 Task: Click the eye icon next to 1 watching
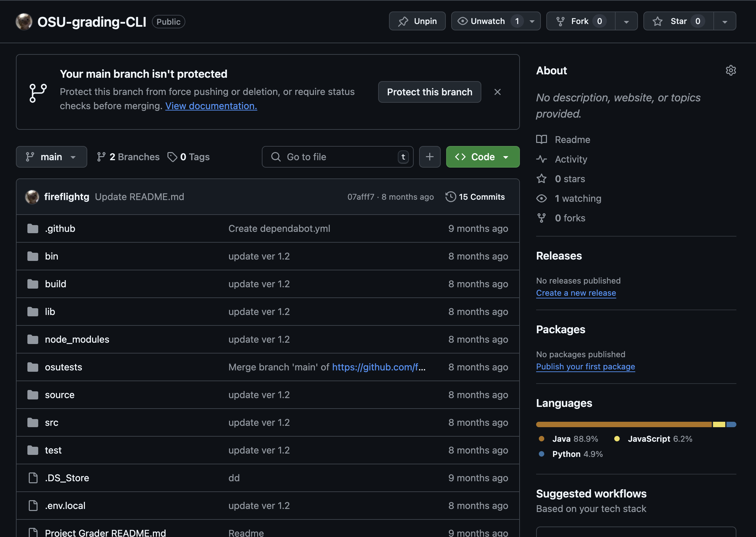tap(542, 198)
